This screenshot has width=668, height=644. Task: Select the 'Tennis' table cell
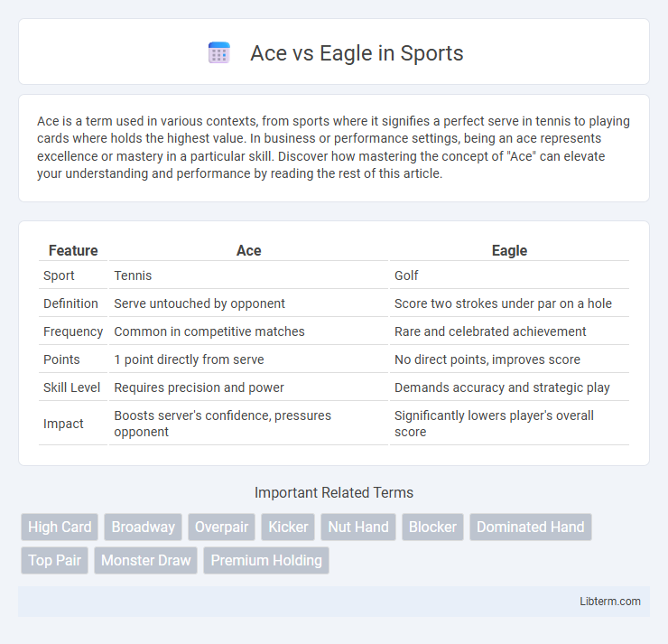coord(249,275)
